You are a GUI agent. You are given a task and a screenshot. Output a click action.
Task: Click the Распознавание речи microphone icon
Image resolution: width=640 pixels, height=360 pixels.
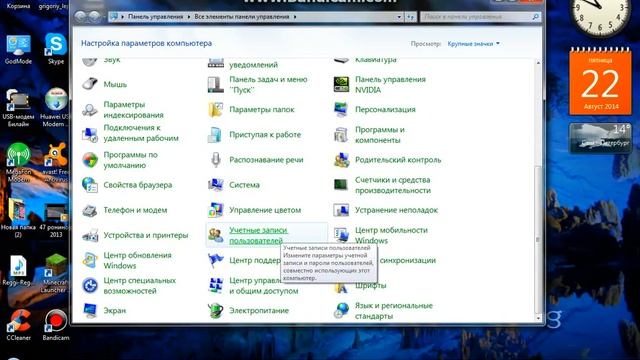216,160
